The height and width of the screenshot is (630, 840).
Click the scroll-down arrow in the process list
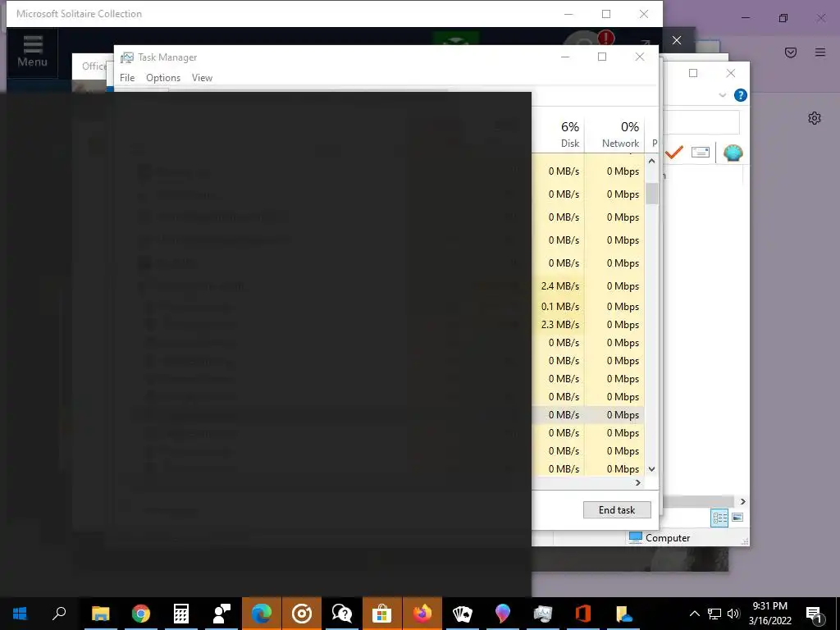(x=651, y=468)
